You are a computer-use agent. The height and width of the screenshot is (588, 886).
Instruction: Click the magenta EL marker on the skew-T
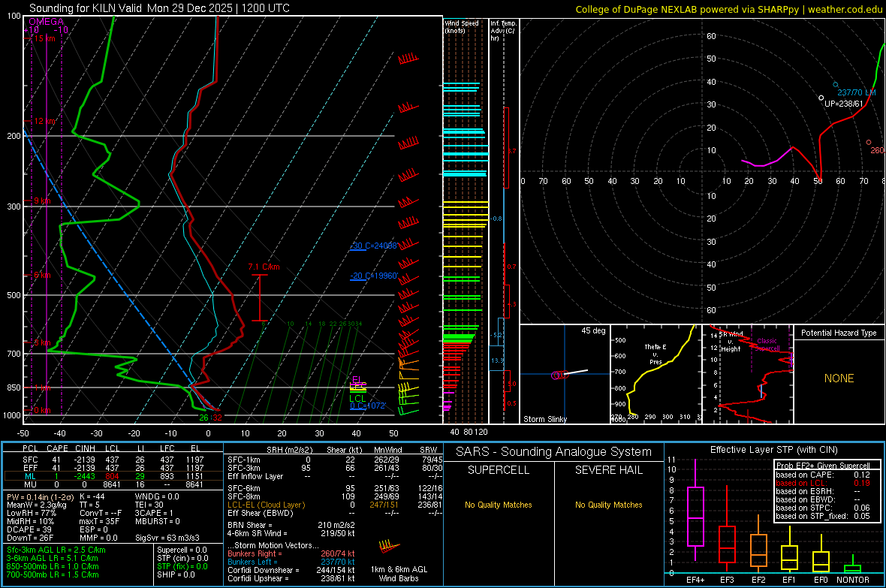(x=357, y=380)
